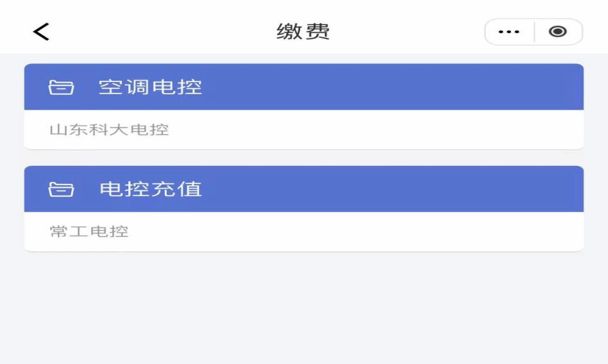Go back using the left arrow icon
The height and width of the screenshot is (364, 608).
(41, 31)
